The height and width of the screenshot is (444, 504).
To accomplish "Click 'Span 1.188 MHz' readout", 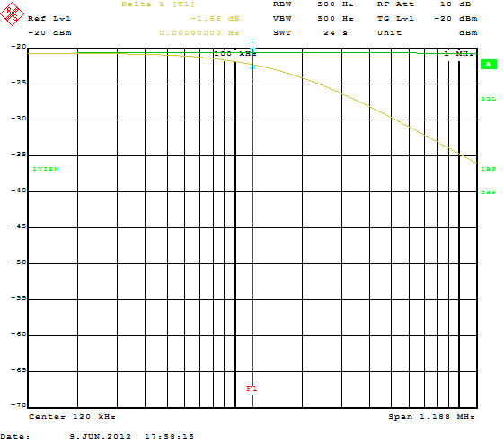I will pos(431,417).
